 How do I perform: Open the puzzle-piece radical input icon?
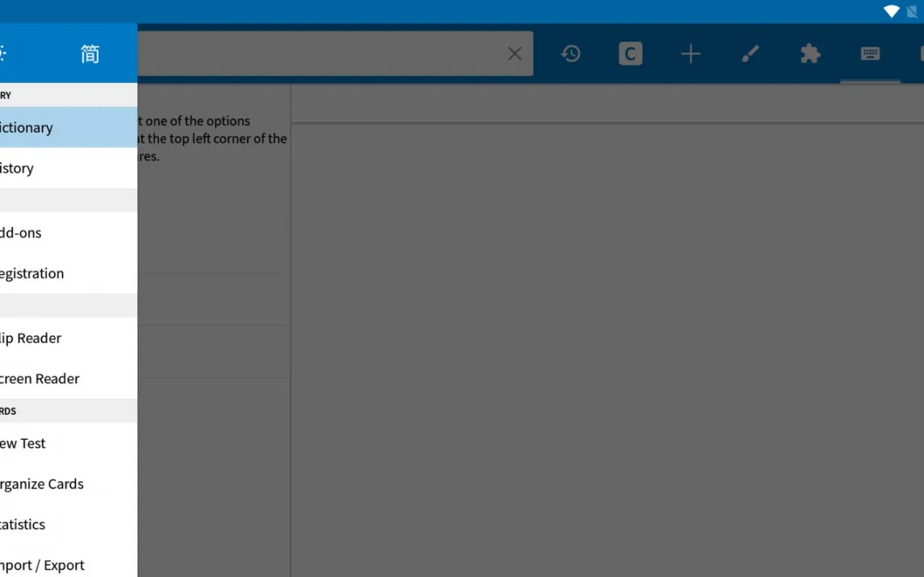coord(810,54)
